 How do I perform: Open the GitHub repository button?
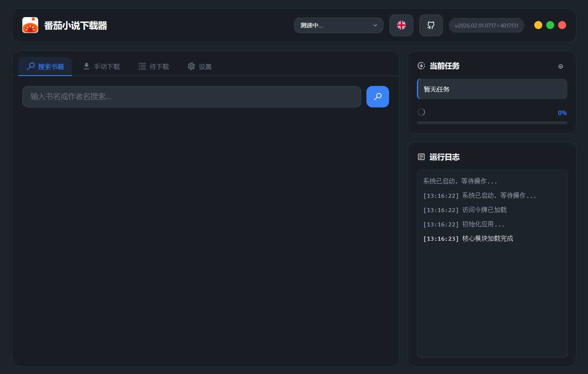[x=430, y=25]
